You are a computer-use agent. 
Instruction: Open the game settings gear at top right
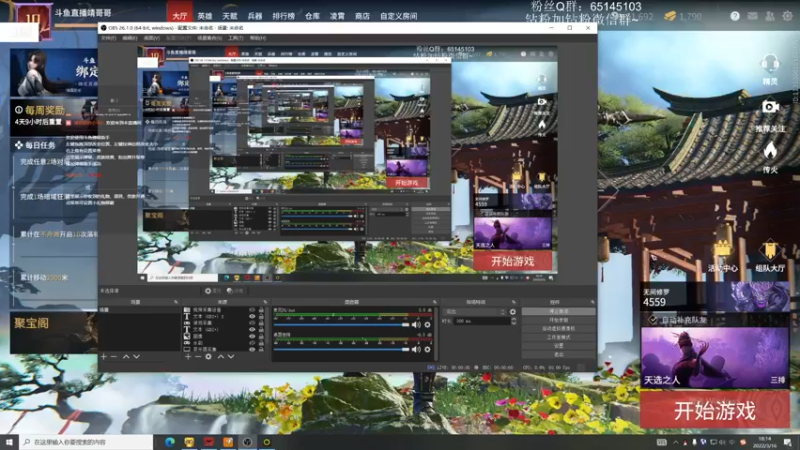pyautogui.click(x=787, y=16)
